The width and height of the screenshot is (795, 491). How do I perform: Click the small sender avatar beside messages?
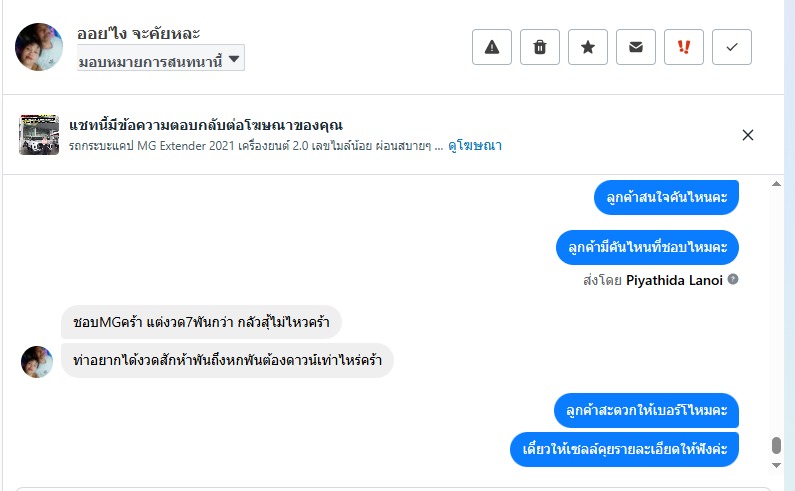37,361
